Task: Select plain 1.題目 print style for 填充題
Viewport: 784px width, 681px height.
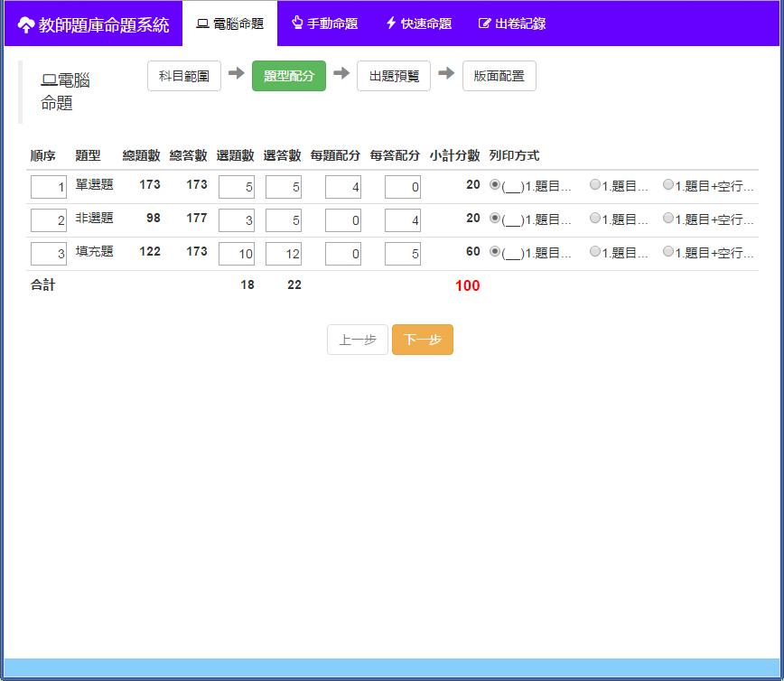Action: point(595,251)
